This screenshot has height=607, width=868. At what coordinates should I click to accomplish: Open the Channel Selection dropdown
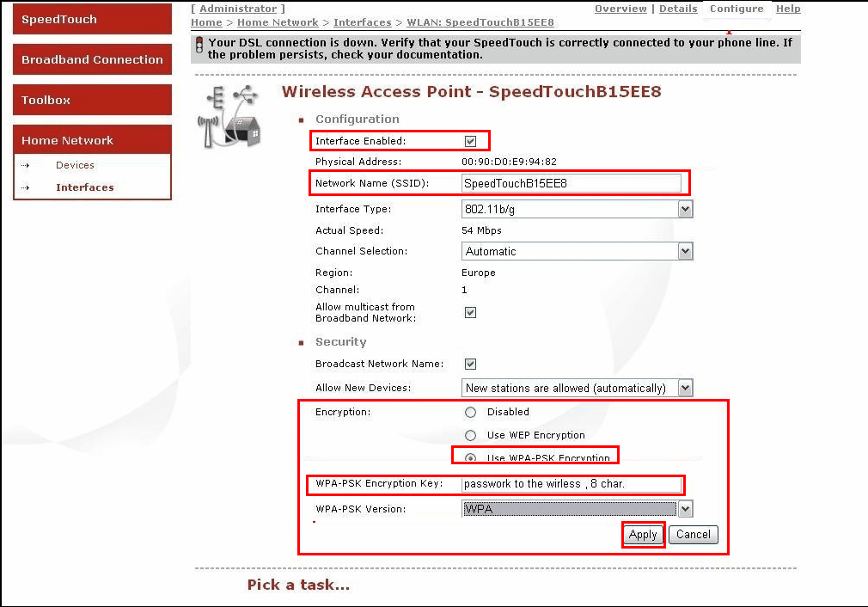[685, 250]
